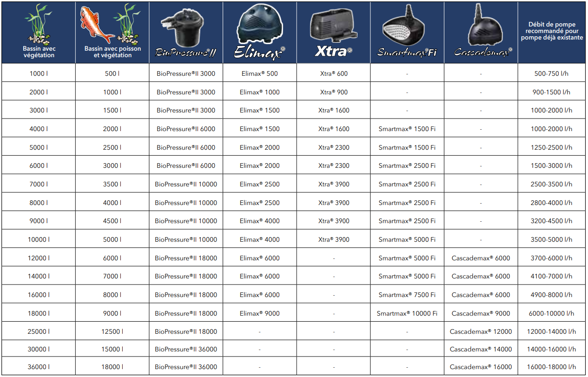Click the "2800-4000 l/h" flow rate

coord(552,203)
